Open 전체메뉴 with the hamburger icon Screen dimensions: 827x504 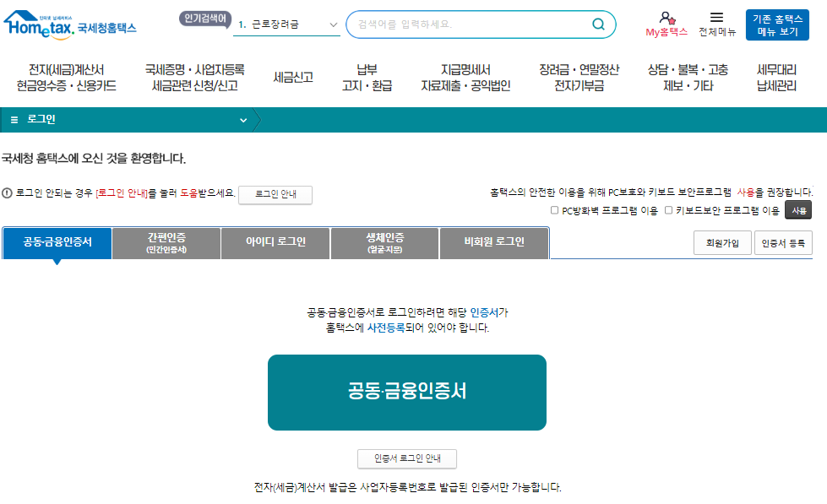(x=716, y=18)
